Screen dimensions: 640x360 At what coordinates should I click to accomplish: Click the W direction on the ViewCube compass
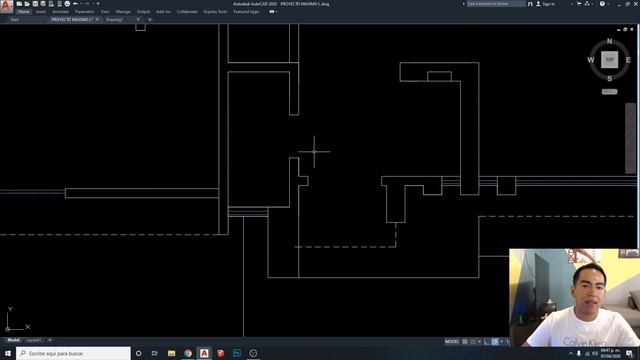[591, 60]
